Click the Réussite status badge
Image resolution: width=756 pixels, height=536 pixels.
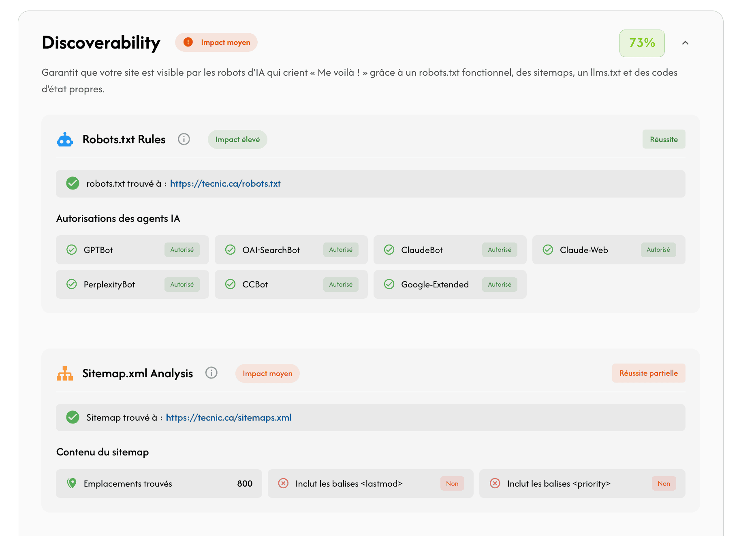(664, 139)
